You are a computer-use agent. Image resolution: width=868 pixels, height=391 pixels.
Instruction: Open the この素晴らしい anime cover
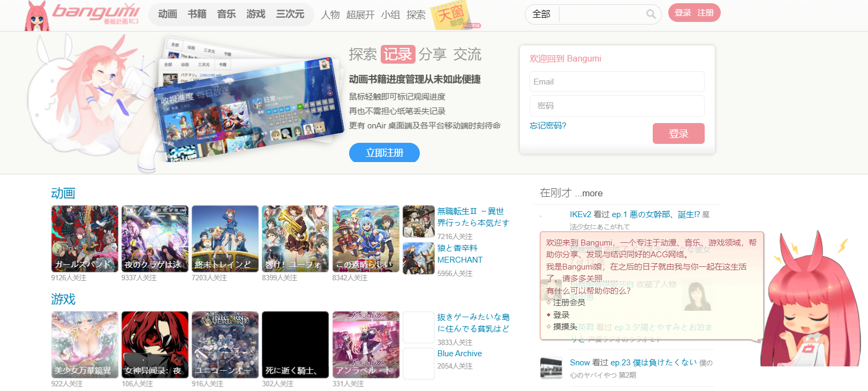(366, 239)
